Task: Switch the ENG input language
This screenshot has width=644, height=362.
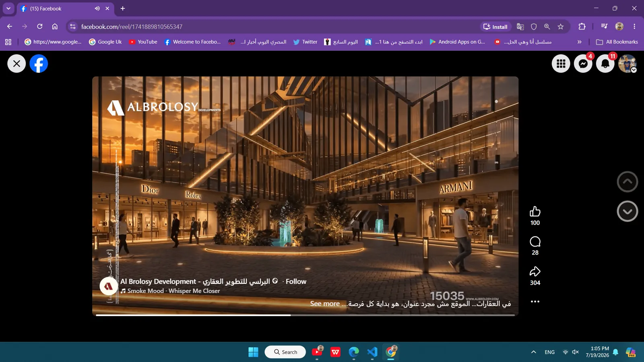Action: coord(549,352)
